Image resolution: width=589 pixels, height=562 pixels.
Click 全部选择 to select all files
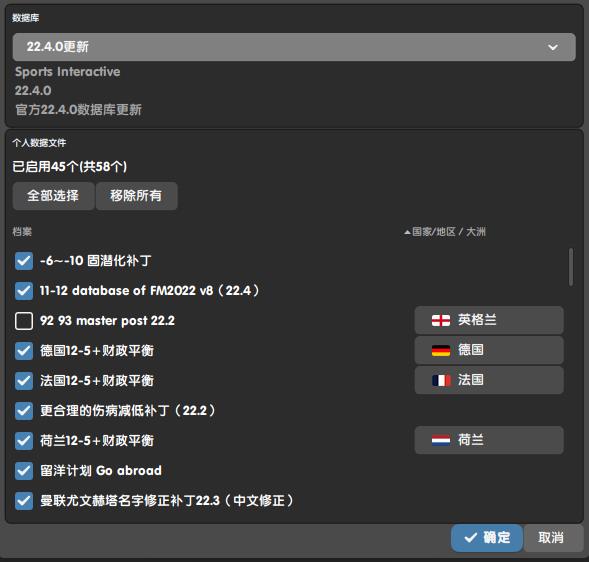[x=53, y=196]
